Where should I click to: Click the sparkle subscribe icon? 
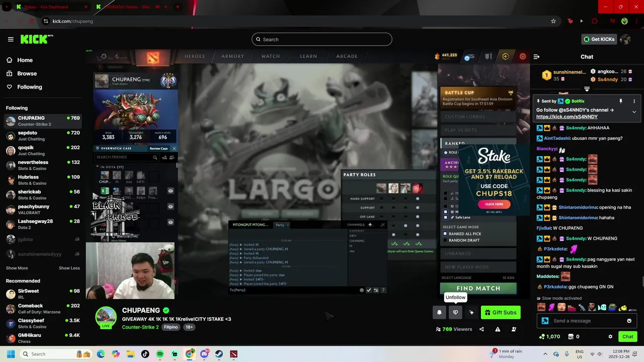point(471,312)
